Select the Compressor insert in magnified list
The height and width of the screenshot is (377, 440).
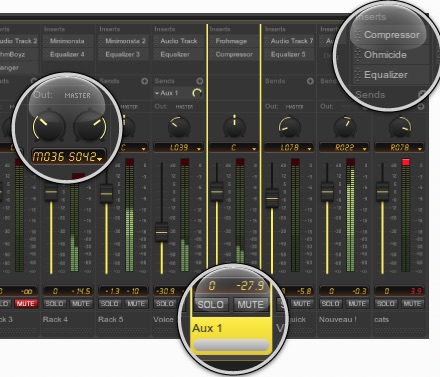click(391, 35)
